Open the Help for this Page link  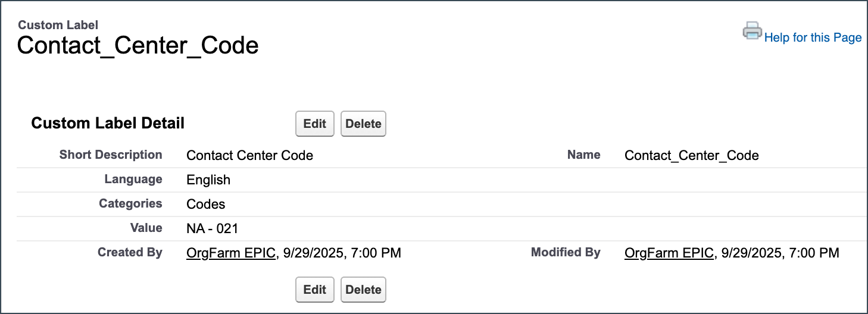coord(813,37)
